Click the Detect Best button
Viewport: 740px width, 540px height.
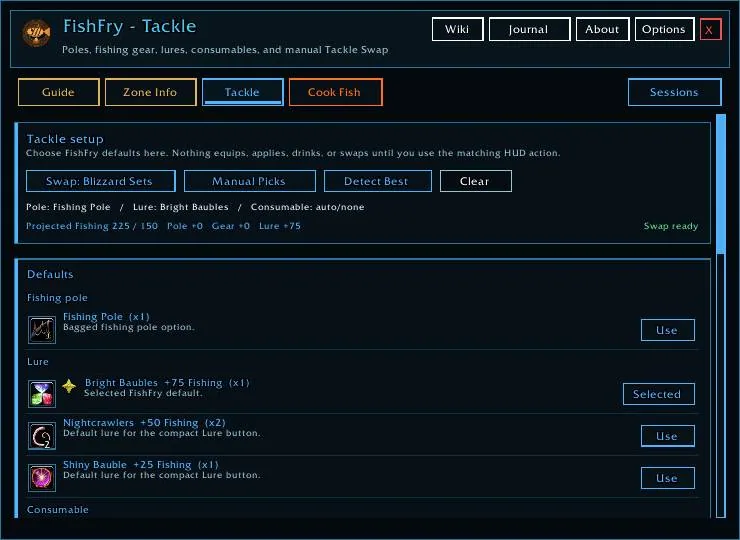click(378, 181)
